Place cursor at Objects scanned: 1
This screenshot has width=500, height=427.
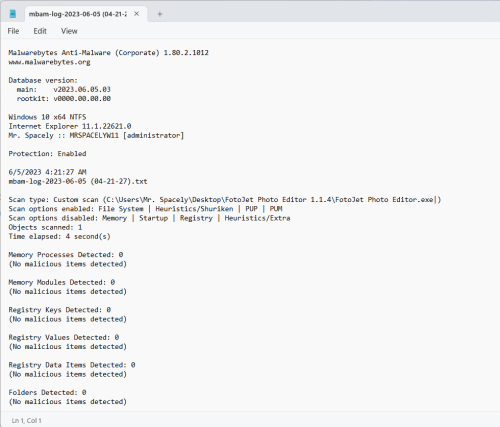[x=45, y=227]
